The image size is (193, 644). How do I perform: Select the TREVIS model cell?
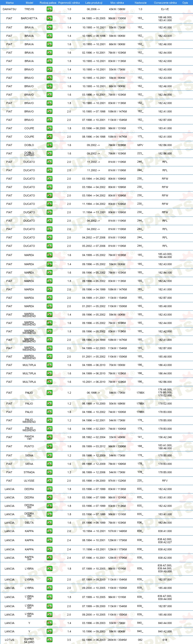pyautogui.click(x=29, y=9)
